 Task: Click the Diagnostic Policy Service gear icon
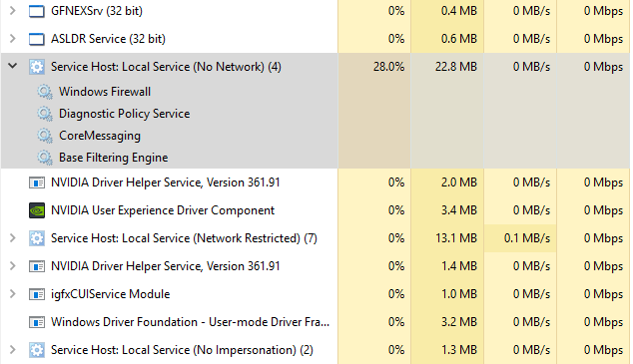coord(45,114)
